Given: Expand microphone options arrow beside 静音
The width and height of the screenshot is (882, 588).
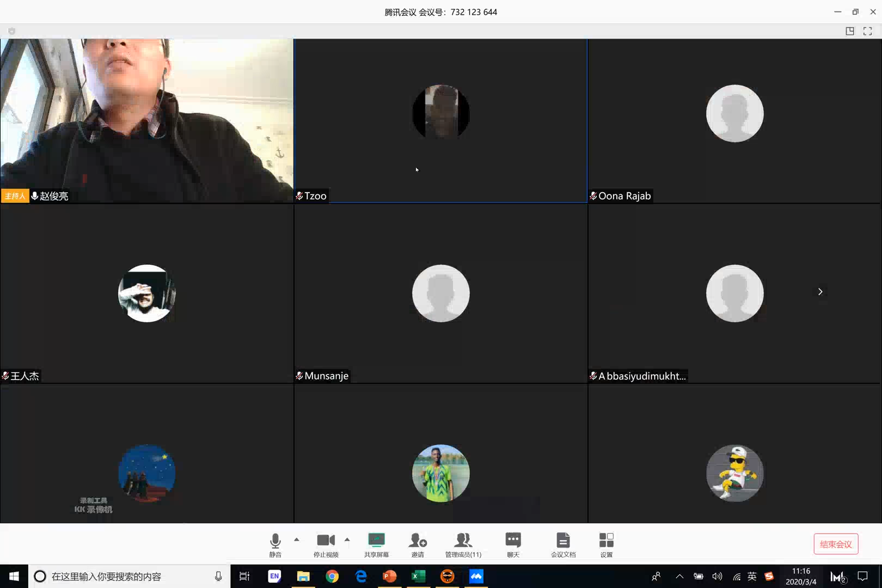Looking at the screenshot, I should coord(297,540).
